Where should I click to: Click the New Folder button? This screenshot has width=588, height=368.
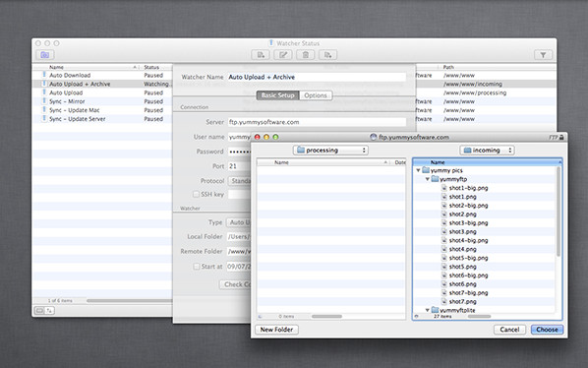pos(276,330)
